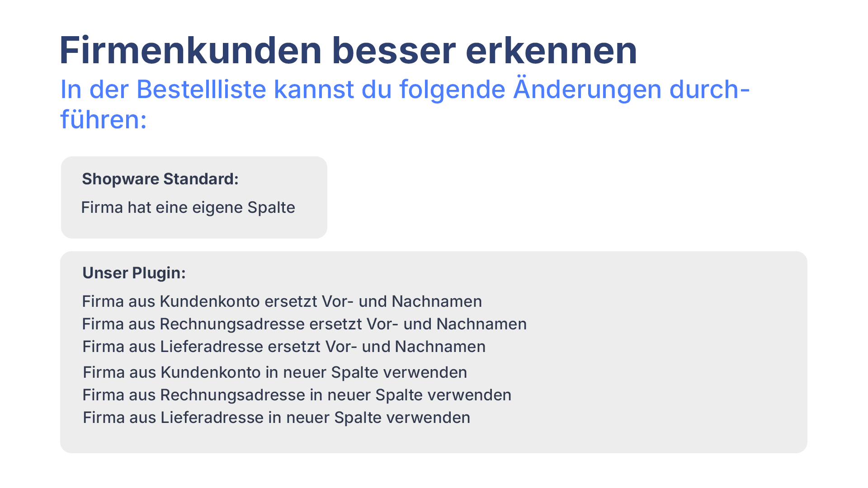Screen dimensions: 868x488
Task: Click the word "durch-" ending the first subtitle line
Action: tap(709, 89)
